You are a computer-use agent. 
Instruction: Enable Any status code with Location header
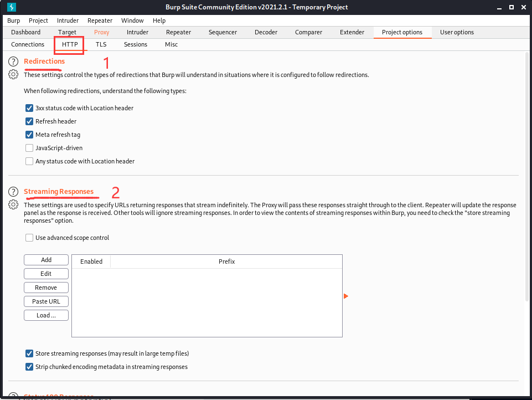click(29, 161)
